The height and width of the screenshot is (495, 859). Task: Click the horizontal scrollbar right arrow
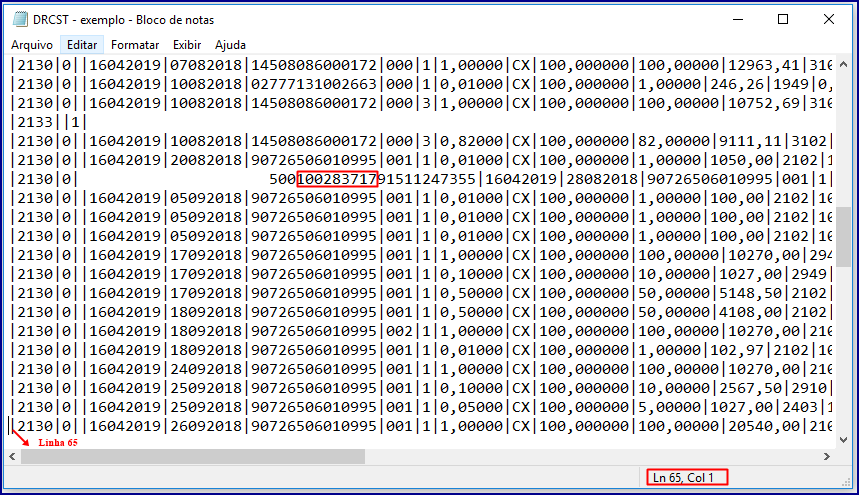click(x=827, y=456)
